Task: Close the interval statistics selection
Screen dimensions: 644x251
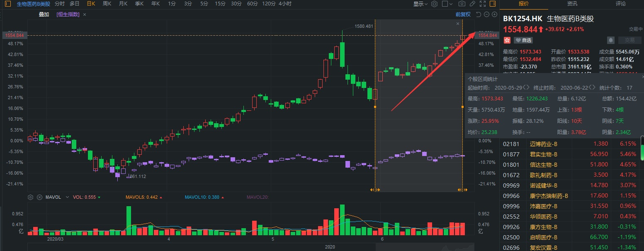Action: coord(458,24)
